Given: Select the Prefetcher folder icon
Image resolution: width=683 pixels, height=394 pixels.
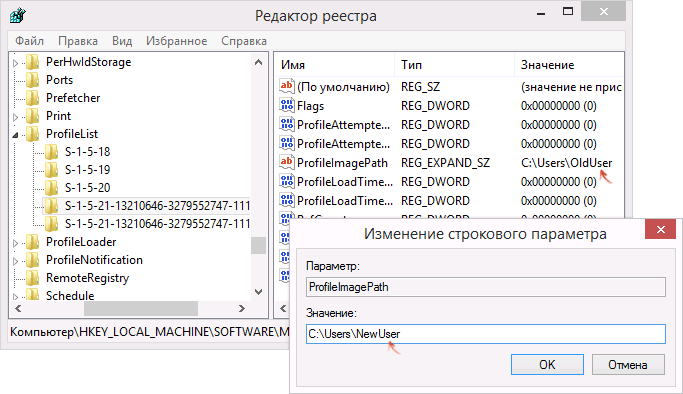Looking at the screenshot, I should click(33, 98).
